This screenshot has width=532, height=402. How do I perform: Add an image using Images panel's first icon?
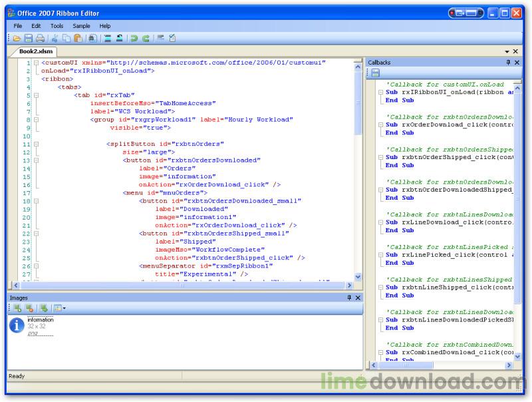click(x=16, y=308)
